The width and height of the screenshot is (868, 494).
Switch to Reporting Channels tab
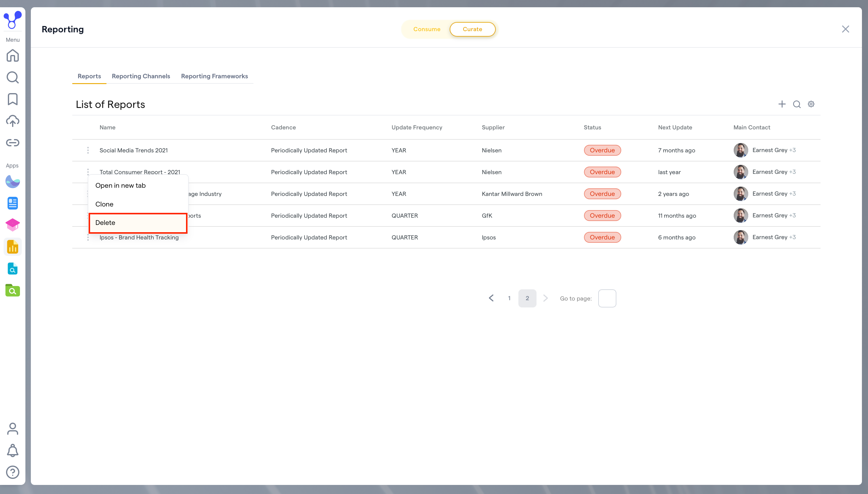pos(141,76)
